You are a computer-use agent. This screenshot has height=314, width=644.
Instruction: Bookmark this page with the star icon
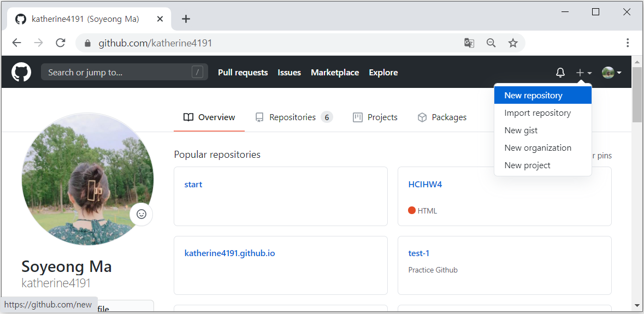[513, 43]
